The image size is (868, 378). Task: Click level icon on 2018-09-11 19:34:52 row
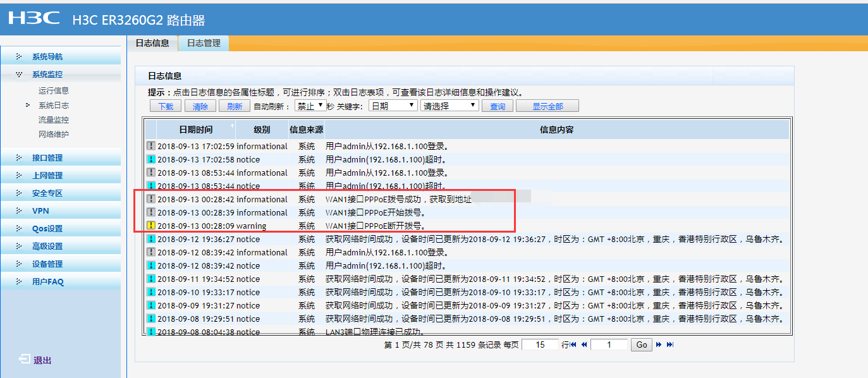point(151,279)
